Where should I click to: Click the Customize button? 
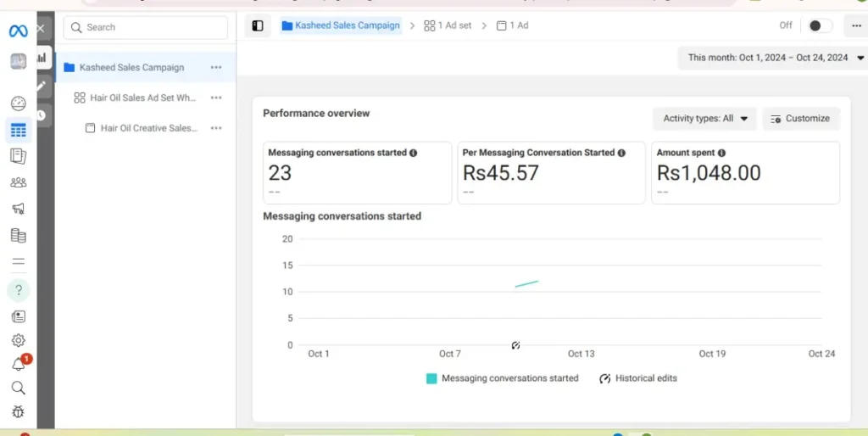800,119
